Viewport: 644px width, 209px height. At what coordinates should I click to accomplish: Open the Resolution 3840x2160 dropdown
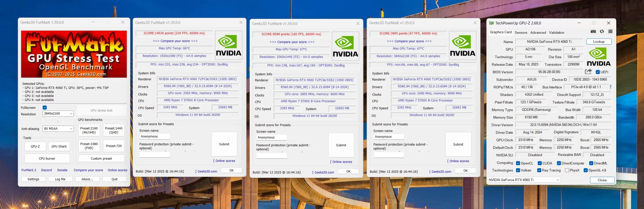58,114
